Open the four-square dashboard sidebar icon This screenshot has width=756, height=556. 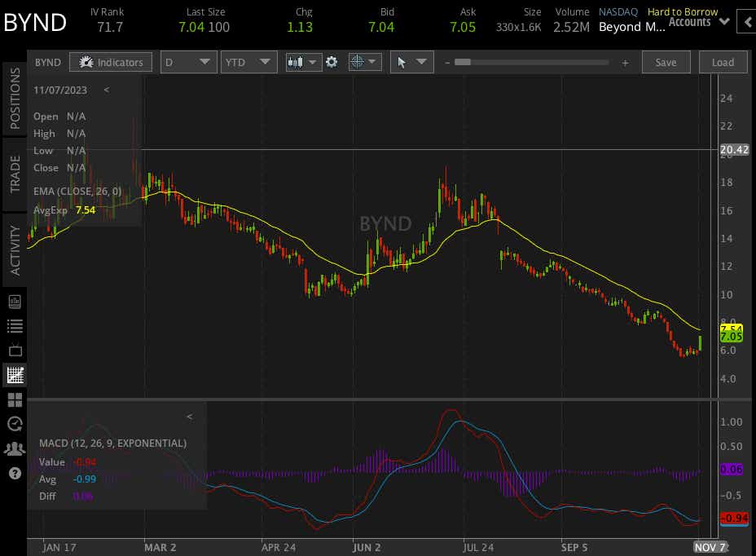click(x=15, y=399)
